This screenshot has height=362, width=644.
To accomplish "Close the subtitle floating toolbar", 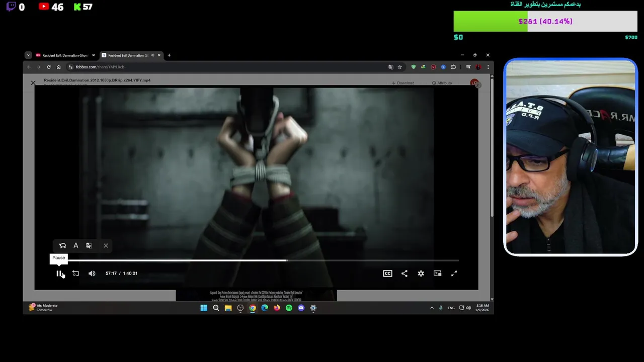I will [106, 245].
